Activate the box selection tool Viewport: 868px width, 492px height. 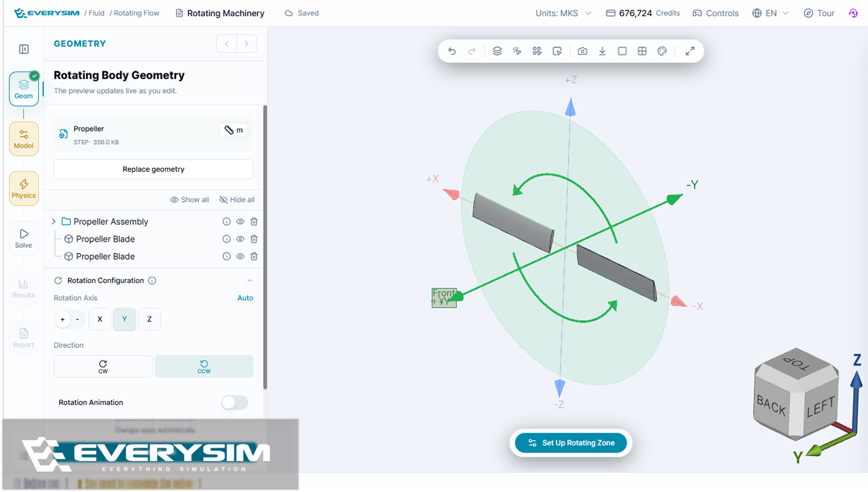point(557,51)
